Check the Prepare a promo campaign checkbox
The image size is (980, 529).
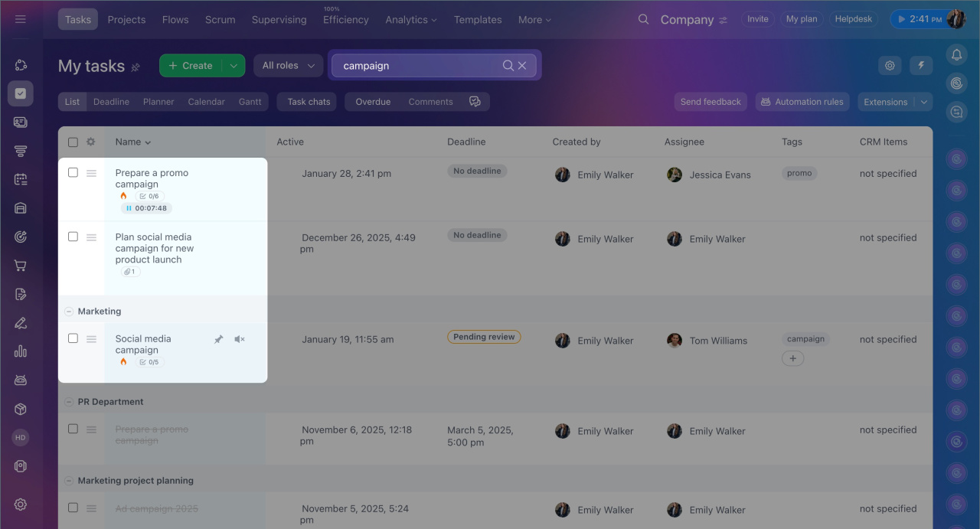(x=73, y=172)
